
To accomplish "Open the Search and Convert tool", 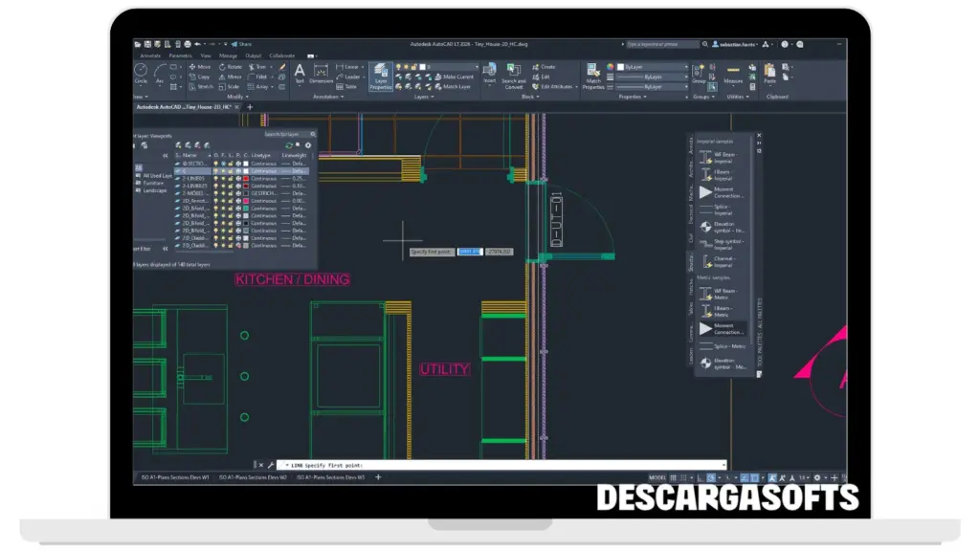I will 513,77.
